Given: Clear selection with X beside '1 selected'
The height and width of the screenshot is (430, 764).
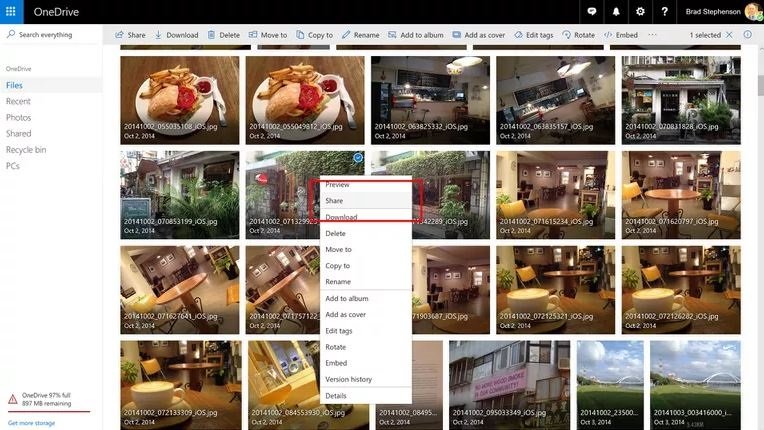Looking at the screenshot, I should [x=729, y=35].
